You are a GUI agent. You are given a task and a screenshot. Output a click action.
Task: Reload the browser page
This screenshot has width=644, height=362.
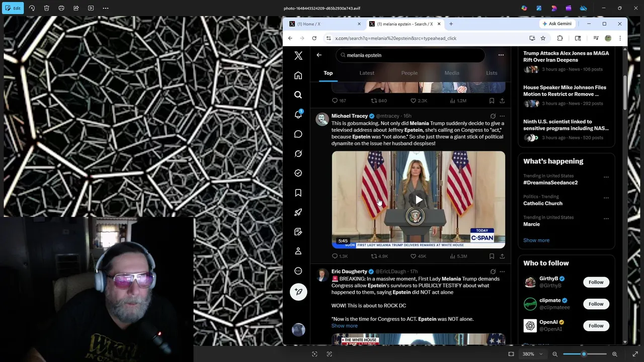click(x=314, y=38)
